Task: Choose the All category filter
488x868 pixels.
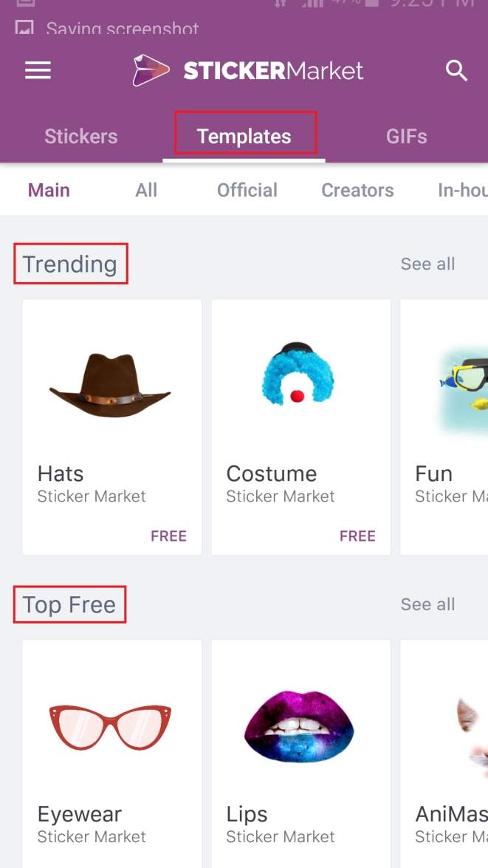Action: click(x=146, y=190)
